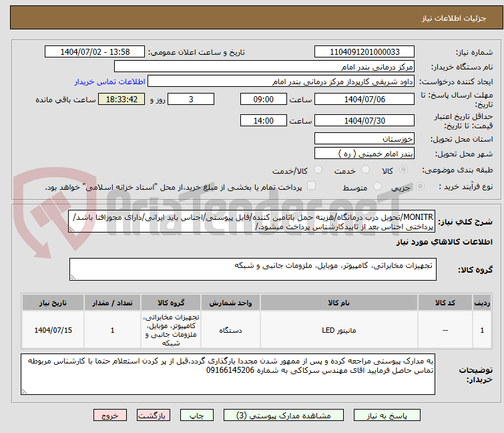Click price validity time 14:00
The height and width of the screenshot is (433, 504).
click(264, 121)
